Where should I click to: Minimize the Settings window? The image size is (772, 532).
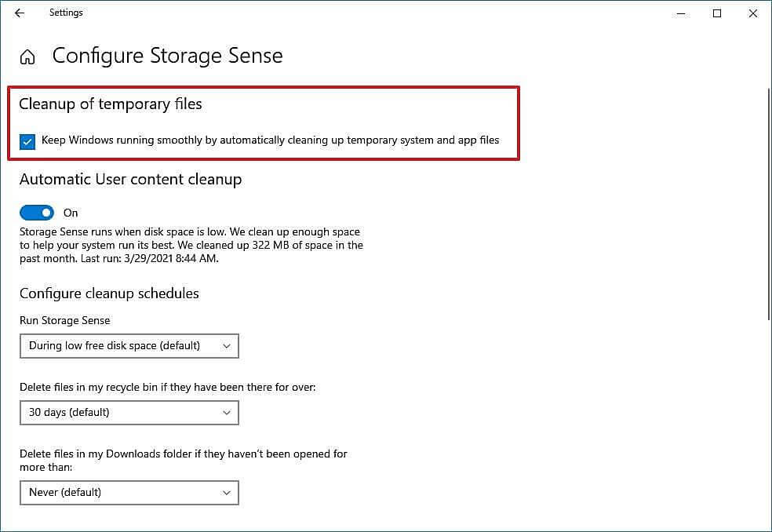(680, 13)
